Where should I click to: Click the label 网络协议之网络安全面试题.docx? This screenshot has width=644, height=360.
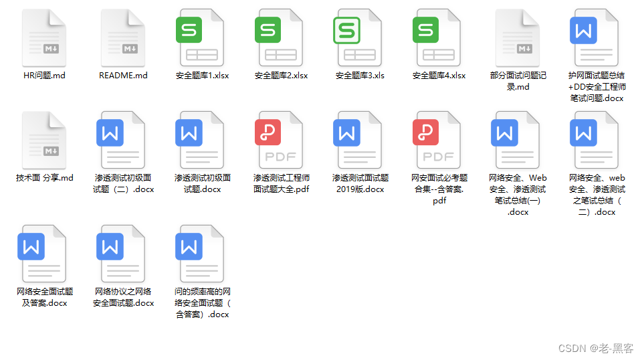pyautogui.click(x=123, y=298)
